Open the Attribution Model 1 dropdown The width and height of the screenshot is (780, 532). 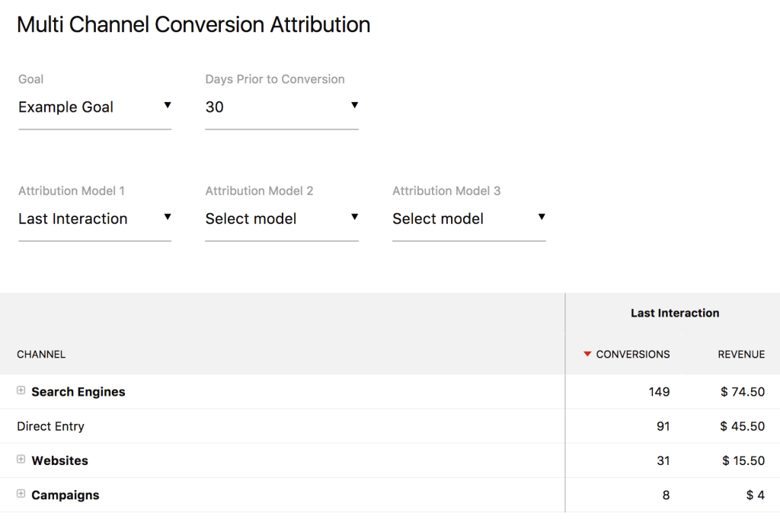click(x=94, y=218)
